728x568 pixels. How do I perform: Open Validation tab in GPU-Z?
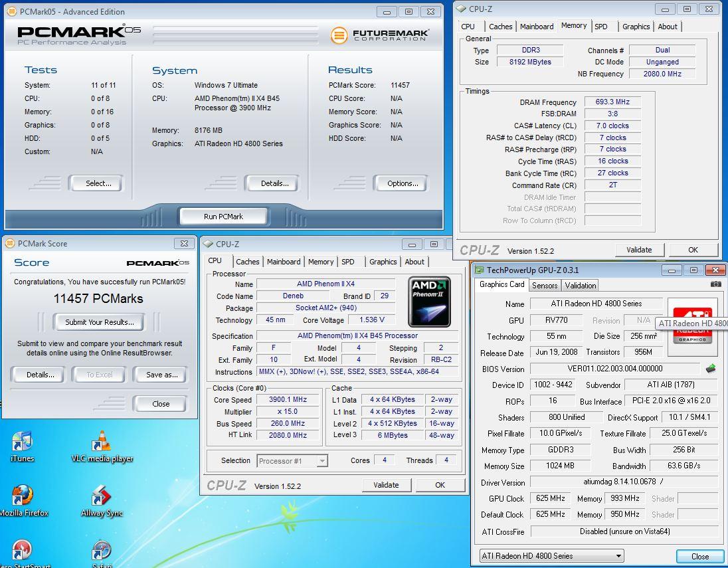point(581,285)
